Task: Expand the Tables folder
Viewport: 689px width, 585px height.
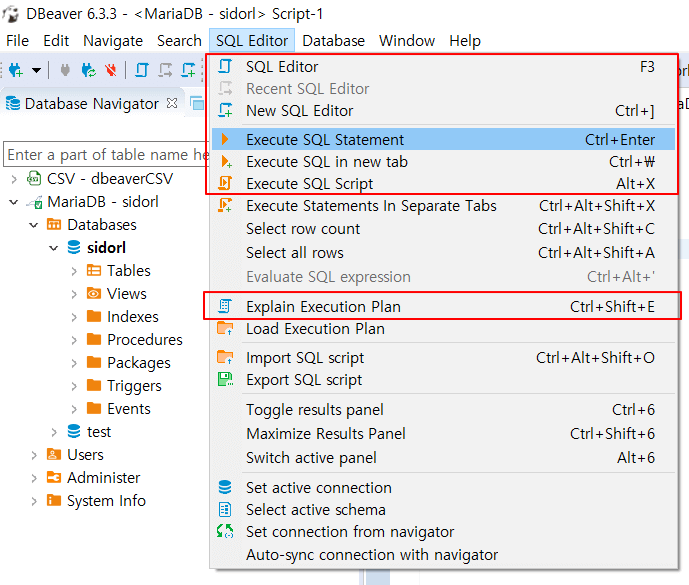Action: pos(74,271)
